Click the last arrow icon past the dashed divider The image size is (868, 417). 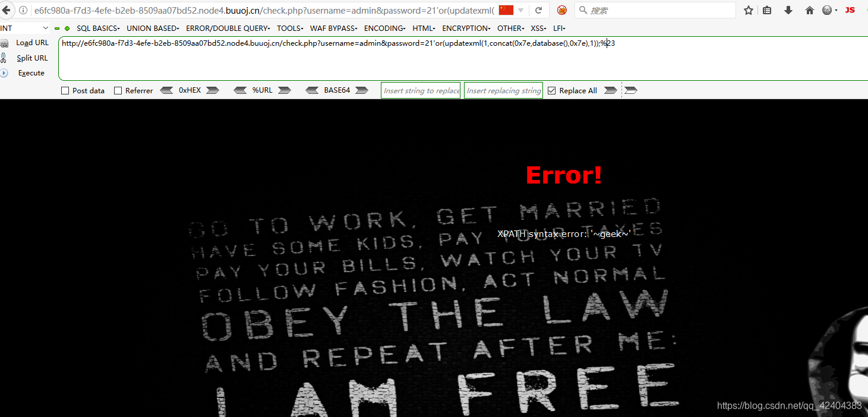(631, 90)
